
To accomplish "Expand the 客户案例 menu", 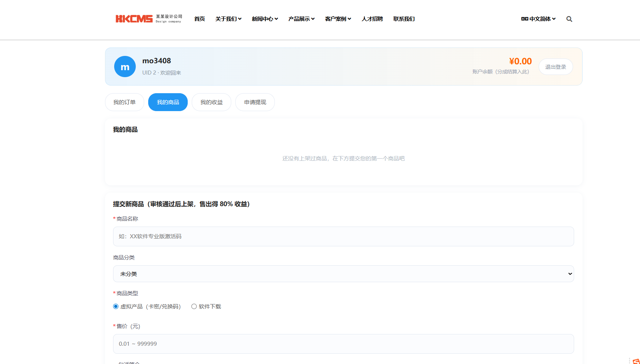I will click(338, 19).
